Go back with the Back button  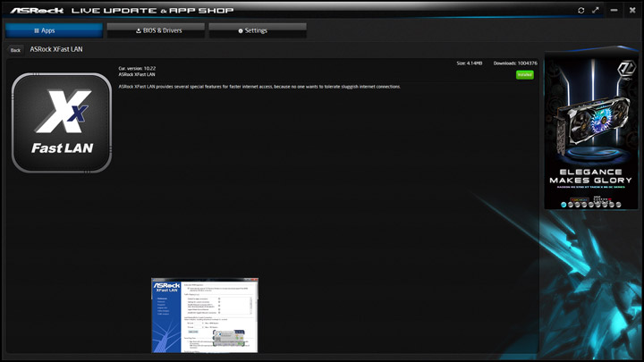(x=15, y=50)
